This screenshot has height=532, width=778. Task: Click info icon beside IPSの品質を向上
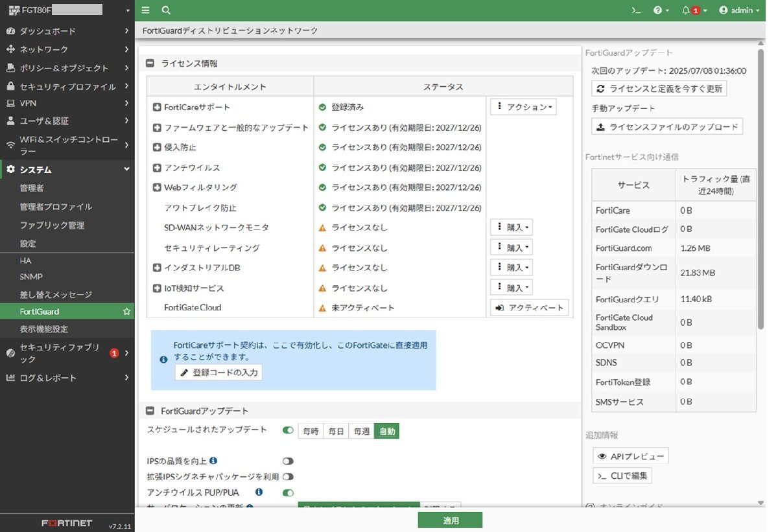tap(213, 461)
